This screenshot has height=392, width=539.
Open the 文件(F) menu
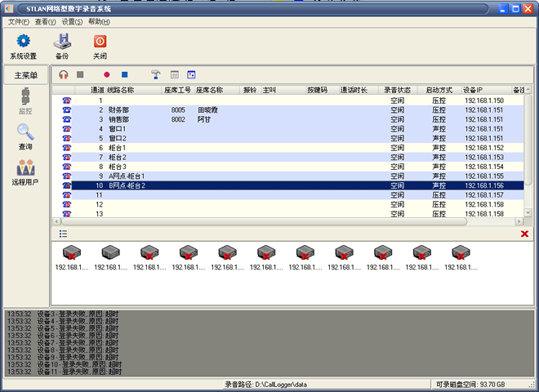pos(19,21)
